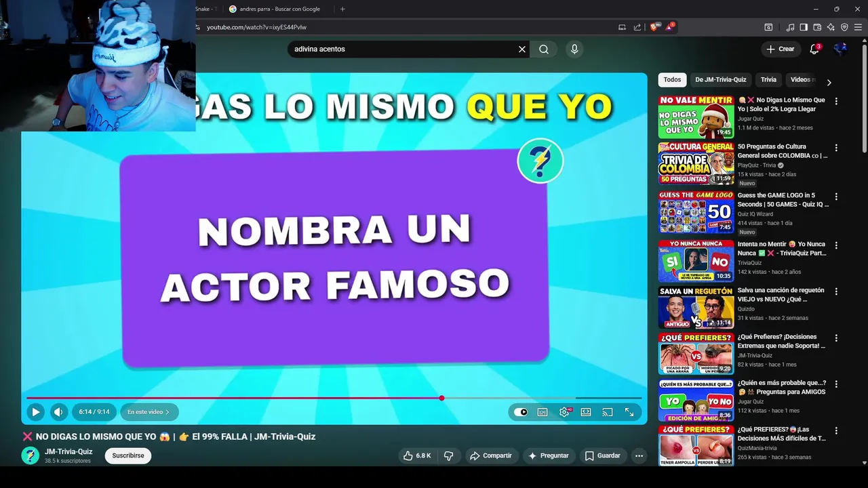
Task: Open a new browser tab with the plus
Action: point(342,9)
